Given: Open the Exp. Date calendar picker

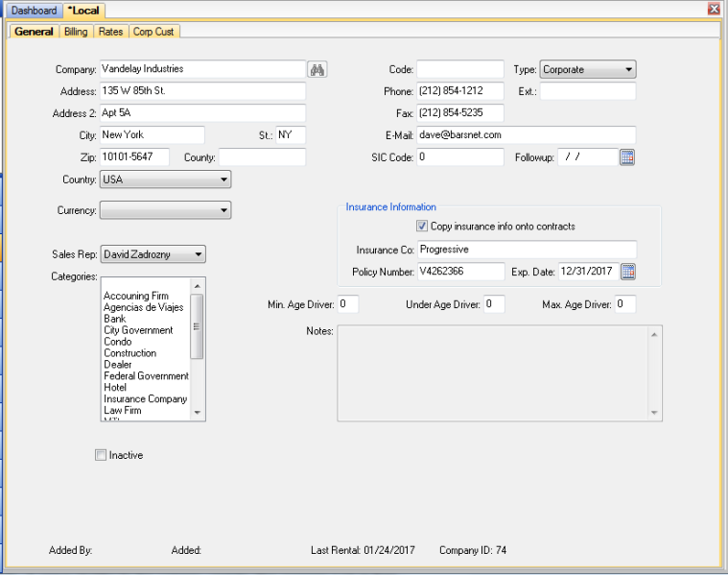Looking at the screenshot, I should [x=627, y=272].
